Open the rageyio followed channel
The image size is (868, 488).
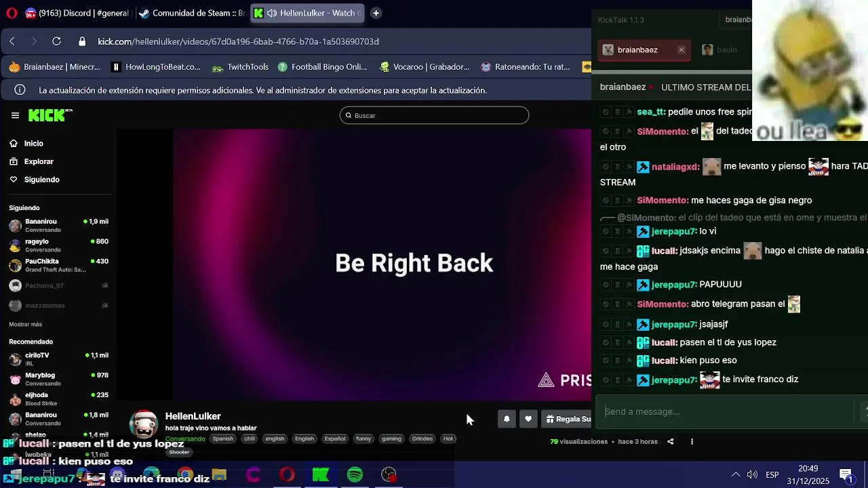coord(58,245)
